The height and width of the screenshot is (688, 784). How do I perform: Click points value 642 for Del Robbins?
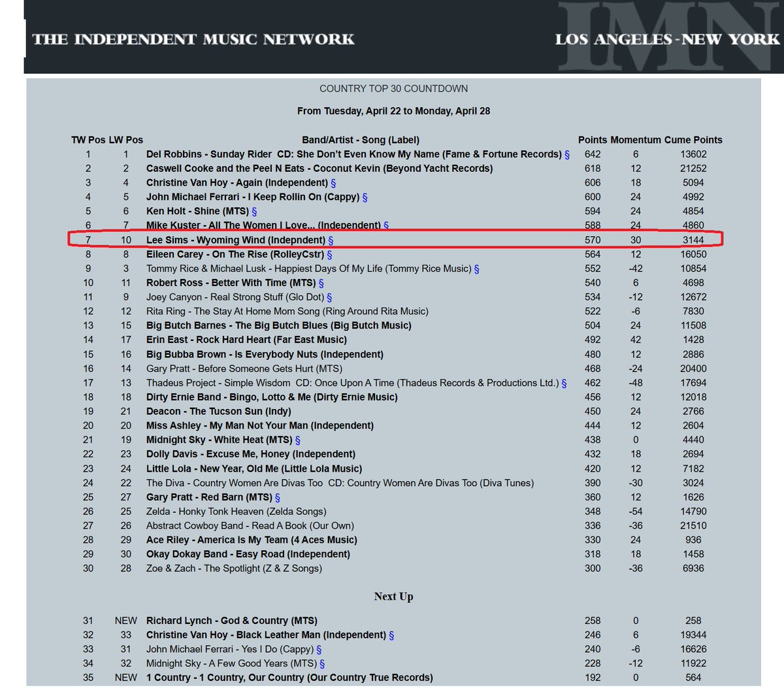coord(593,155)
